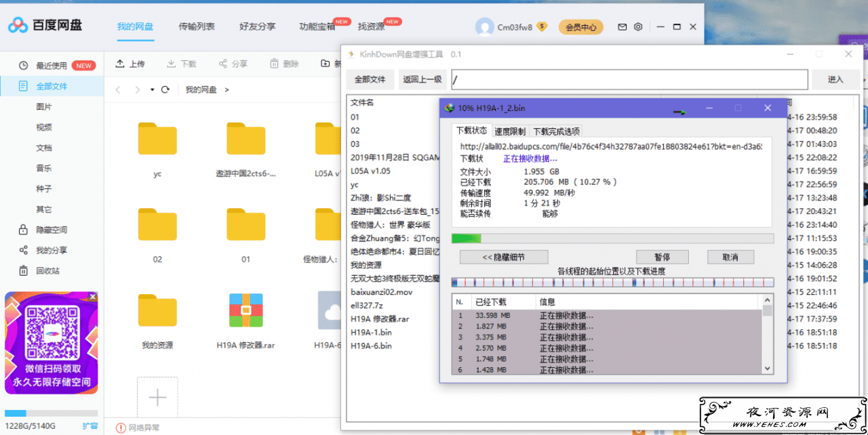
Task: Click thread list scrollbar down arrow
Action: pyautogui.click(x=768, y=369)
